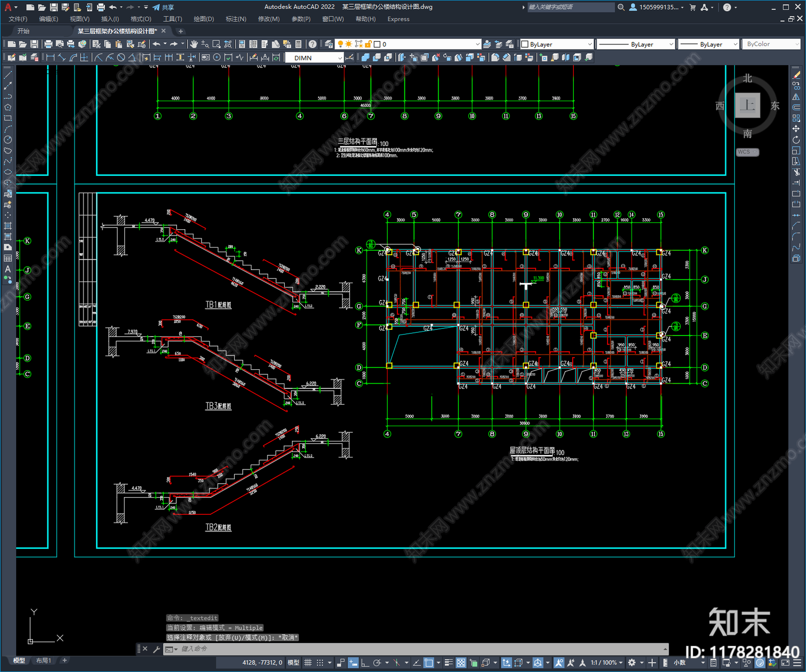Open Layer Properties Manager icon
Screen dimensions: 806x672
(328, 44)
